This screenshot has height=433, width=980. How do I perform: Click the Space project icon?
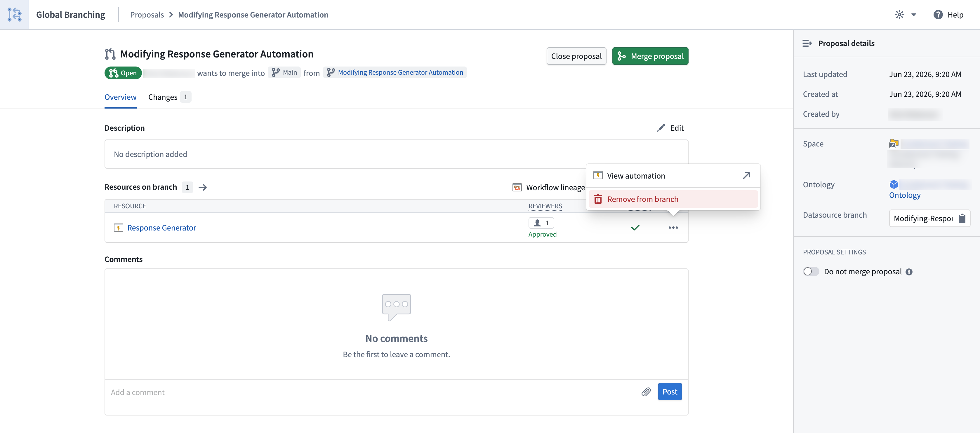pos(893,143)
